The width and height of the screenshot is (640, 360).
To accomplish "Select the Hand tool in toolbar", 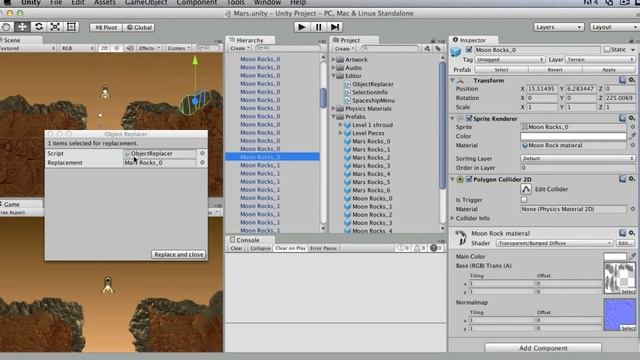I will 6,27.
